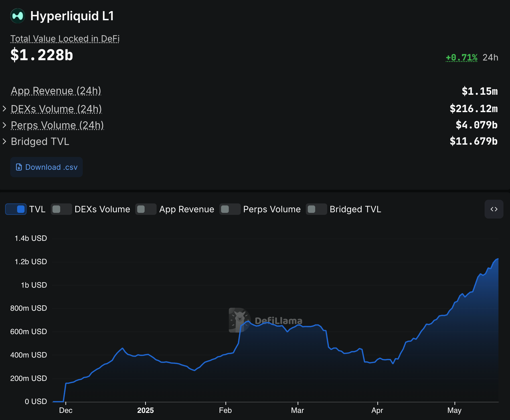Click the Hyperliquid L1 title
Viewport: 510px width, 420px height.
[x=72, y=16]
